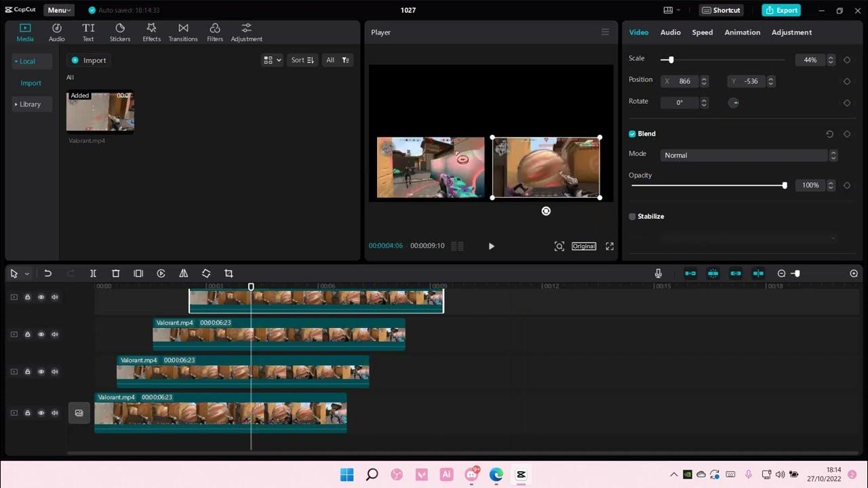
Task: Open the Adjustment tab in media toolbar
Action: point(246,32)
